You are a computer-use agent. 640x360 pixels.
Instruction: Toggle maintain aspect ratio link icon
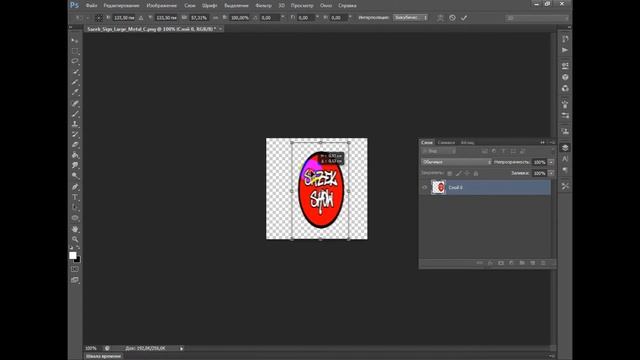pos(216,18)
